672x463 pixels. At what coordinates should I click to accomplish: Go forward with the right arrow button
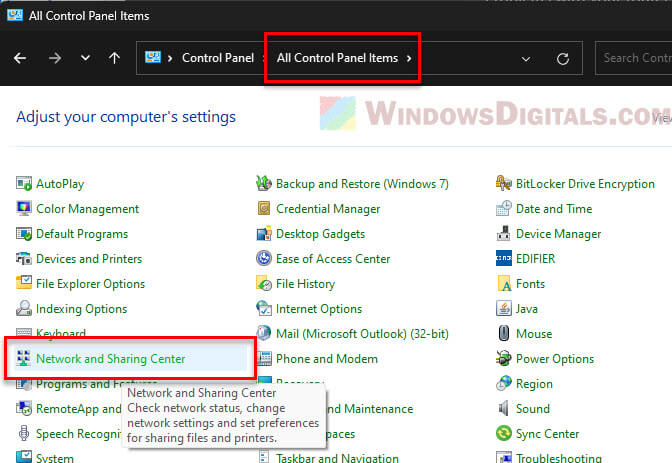click(x=54, y=58)
